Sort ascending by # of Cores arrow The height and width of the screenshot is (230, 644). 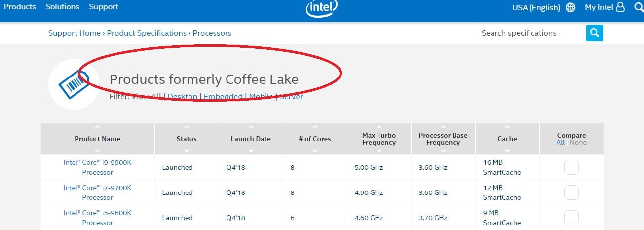315,127
